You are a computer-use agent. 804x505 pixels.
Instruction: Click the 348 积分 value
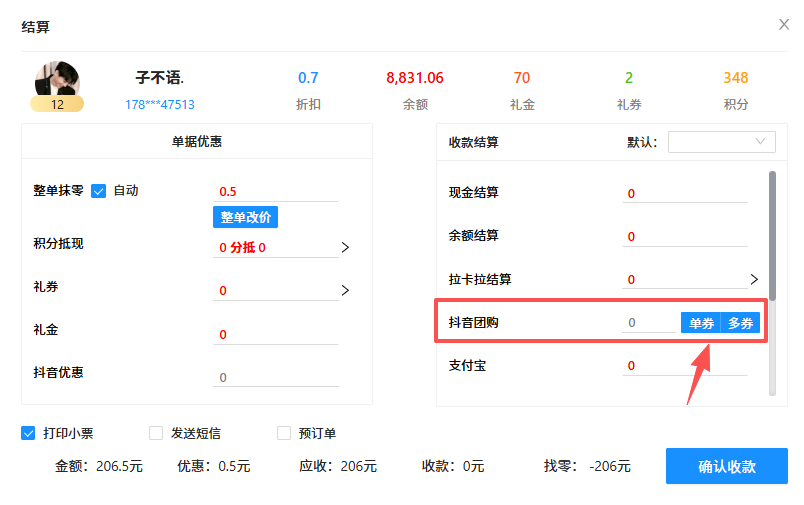[736, 78]
